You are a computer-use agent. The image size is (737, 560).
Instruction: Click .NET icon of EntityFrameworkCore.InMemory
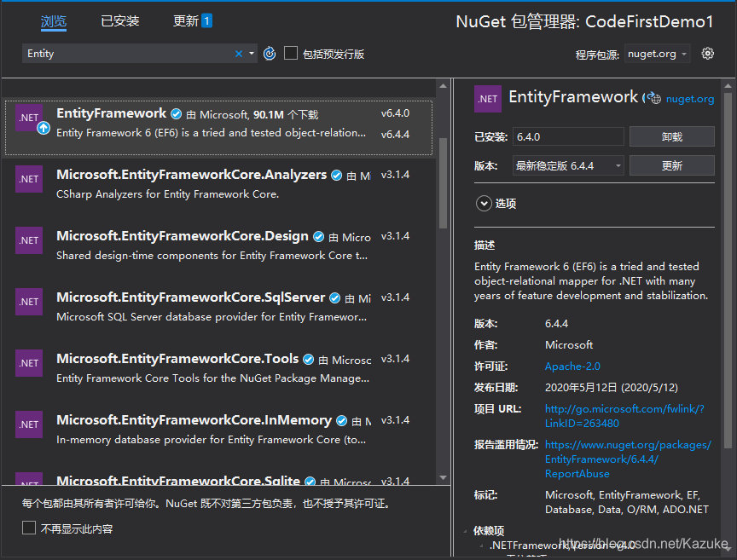tap(29, 424)
